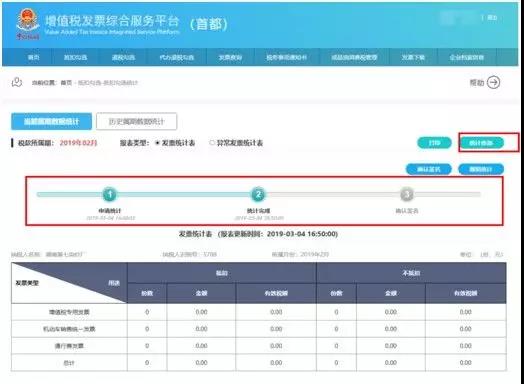Click the 不抵扣 column group header
524x384 pixels.
[x=411, y=273]
